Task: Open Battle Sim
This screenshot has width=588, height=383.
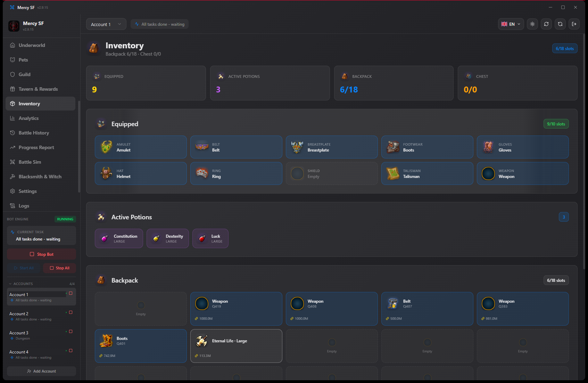Action: [x=40, y=162]
